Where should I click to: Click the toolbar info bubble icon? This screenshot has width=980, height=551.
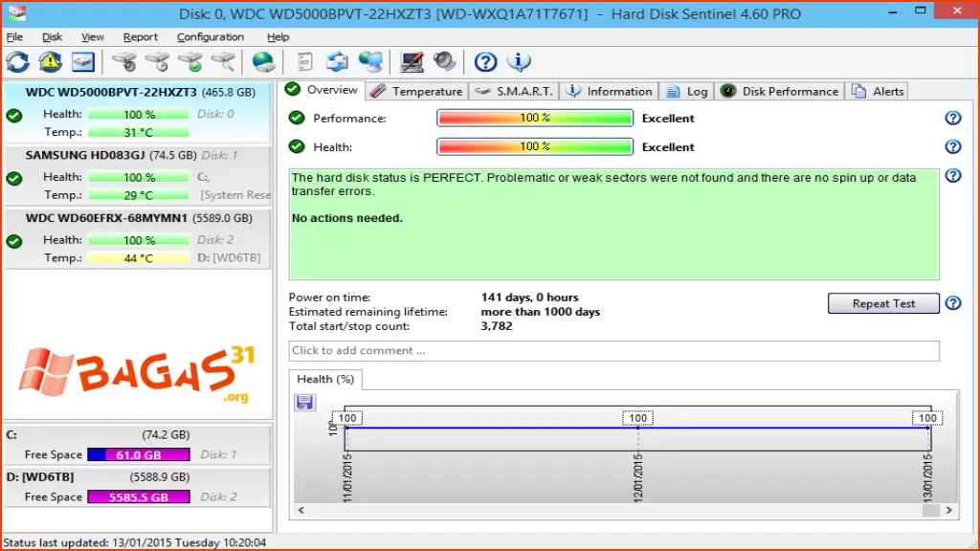pos(519,62)
